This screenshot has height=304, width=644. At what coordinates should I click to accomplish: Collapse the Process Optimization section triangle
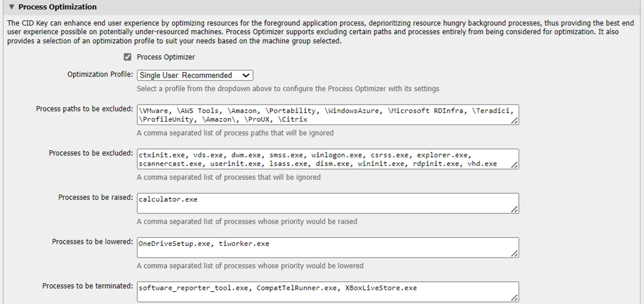point(12,7)
